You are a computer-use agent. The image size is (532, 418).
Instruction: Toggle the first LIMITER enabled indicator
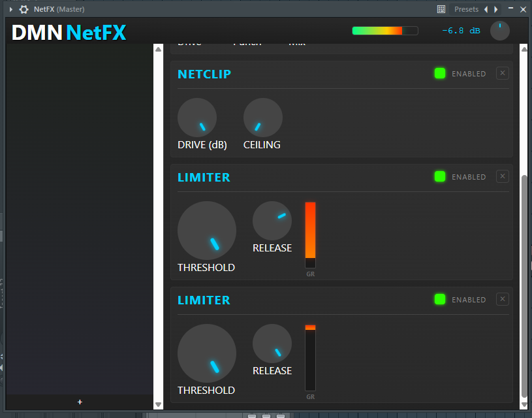pos(440,176)
